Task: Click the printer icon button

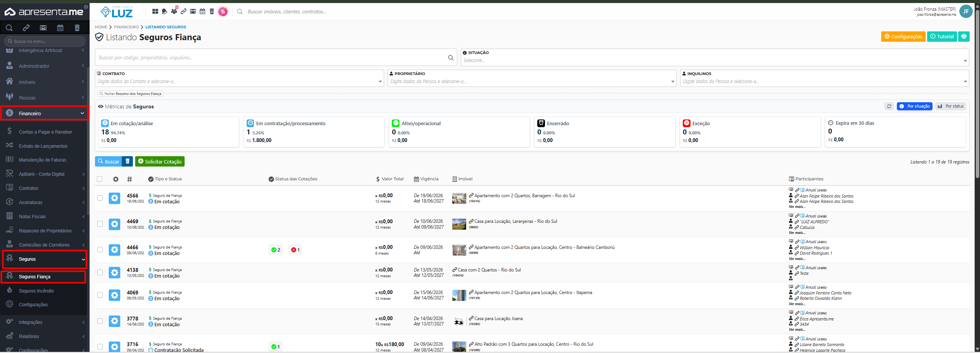Action: (964, 36)
